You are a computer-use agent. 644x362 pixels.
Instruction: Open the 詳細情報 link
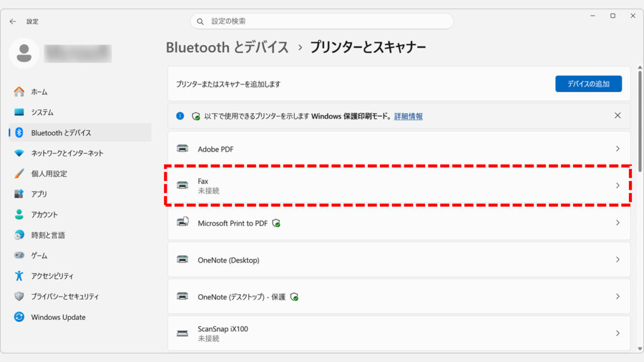(x=408, y=116)
